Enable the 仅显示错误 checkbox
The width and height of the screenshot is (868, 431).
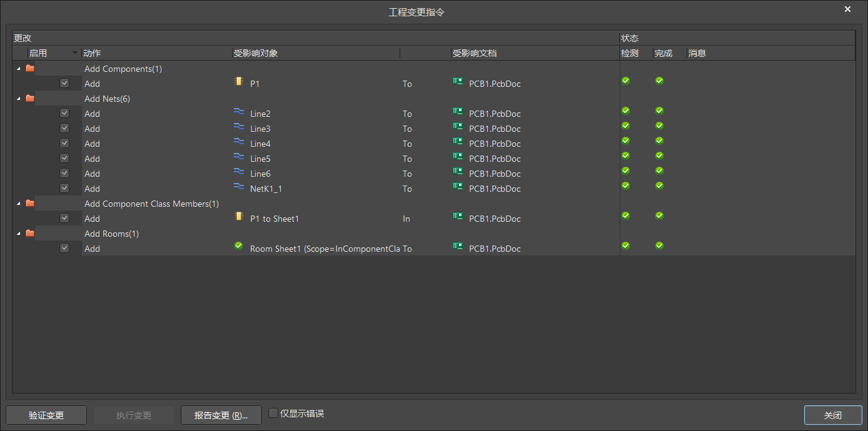point(273,412)
